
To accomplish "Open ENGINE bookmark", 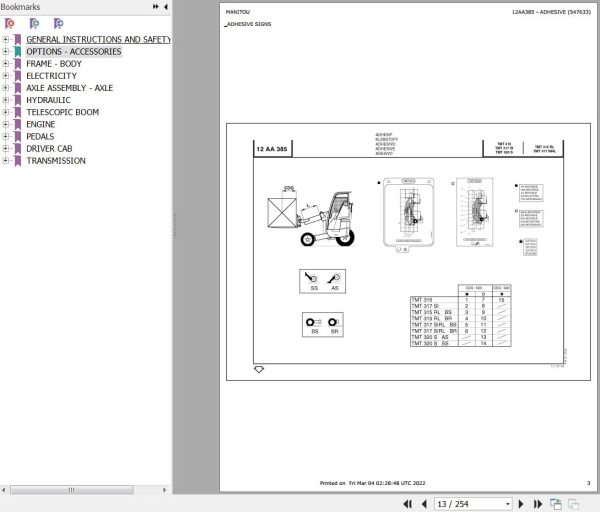I will point(41,124).
